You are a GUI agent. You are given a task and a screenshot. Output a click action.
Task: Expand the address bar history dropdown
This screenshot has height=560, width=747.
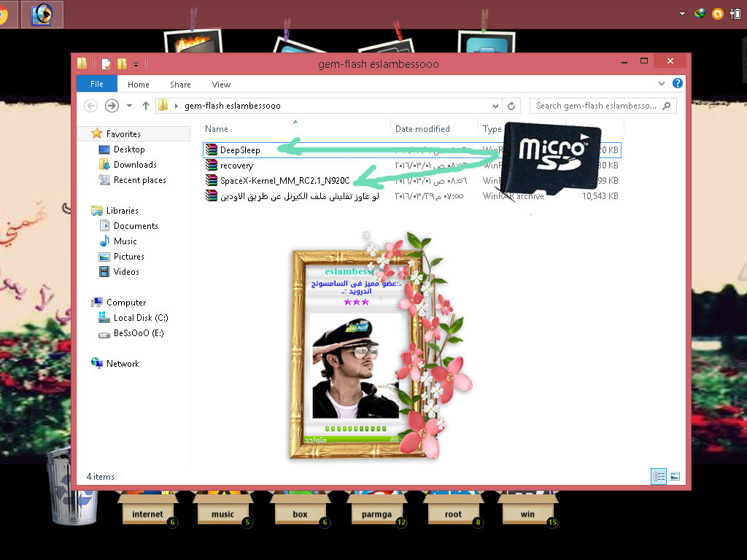(x=495, y=106)
